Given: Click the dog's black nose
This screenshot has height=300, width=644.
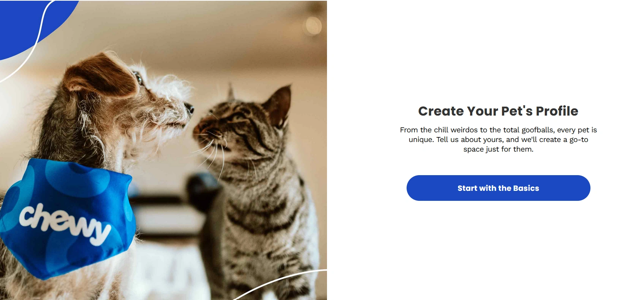Looking at the screenshot, I should 189,107.
